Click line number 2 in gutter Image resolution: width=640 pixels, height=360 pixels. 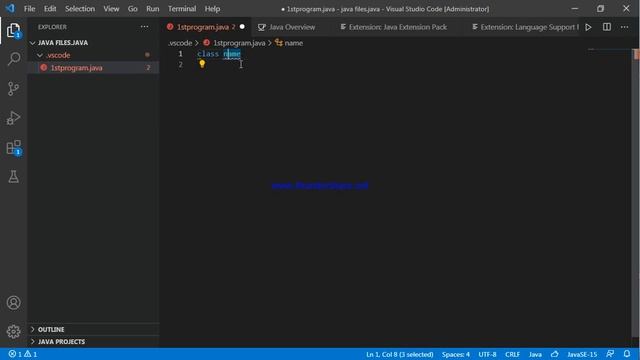tap(180, 64)
